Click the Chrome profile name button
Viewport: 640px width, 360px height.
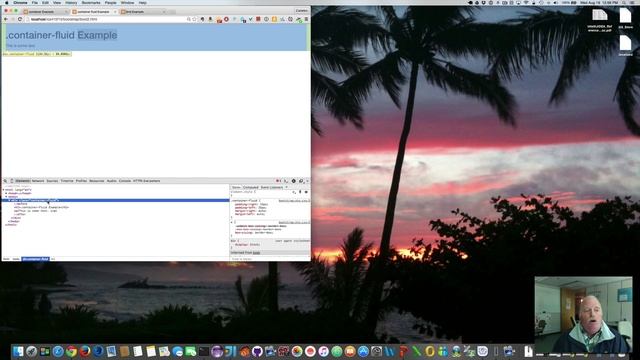point(302,11)
